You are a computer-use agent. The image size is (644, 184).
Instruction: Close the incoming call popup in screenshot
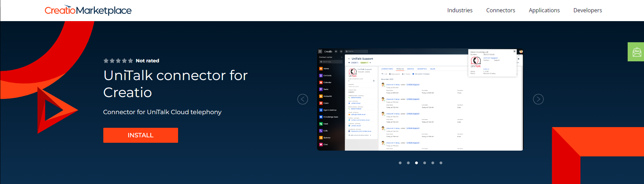[x=514, y=51]
